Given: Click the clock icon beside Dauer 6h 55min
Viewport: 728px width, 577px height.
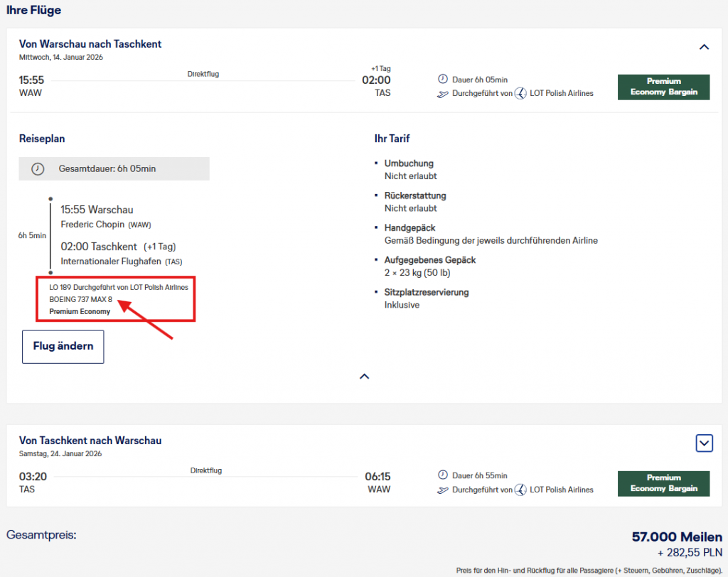Looking at the screenshot, I should (x=443, y=475).
